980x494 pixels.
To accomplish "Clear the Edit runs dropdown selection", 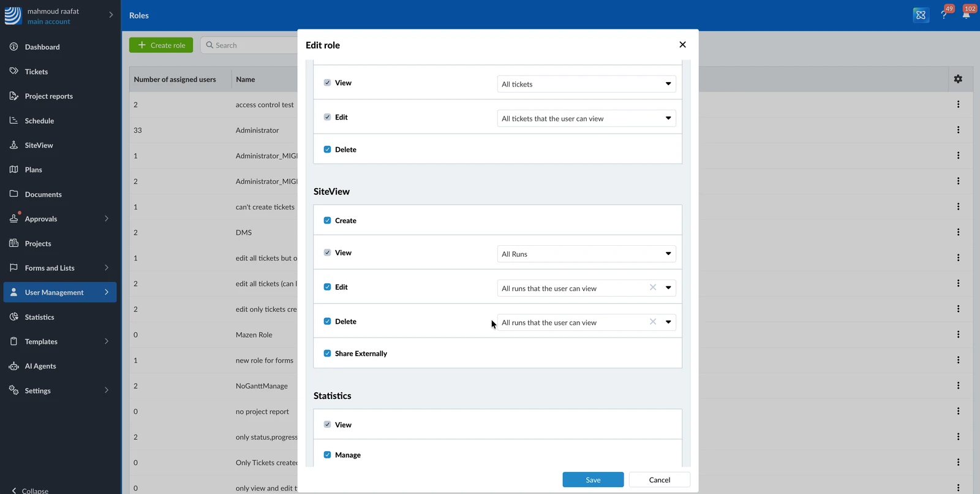I will [x=653, y=287].
